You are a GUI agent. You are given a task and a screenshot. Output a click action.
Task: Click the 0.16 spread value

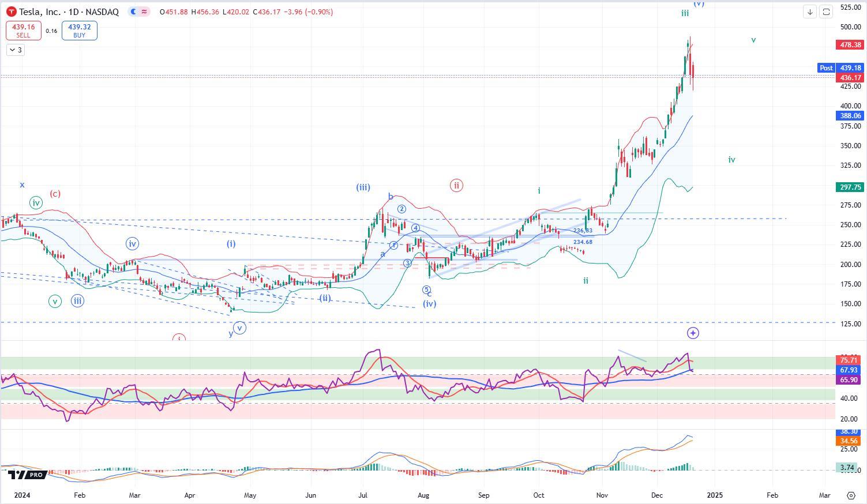tap(51, 31)
